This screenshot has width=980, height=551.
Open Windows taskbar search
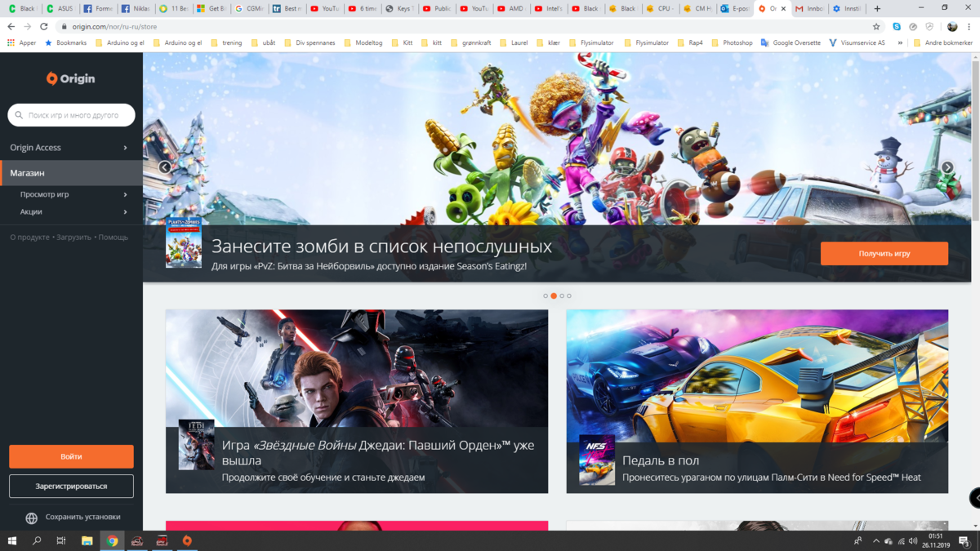[x=37, y=540]
